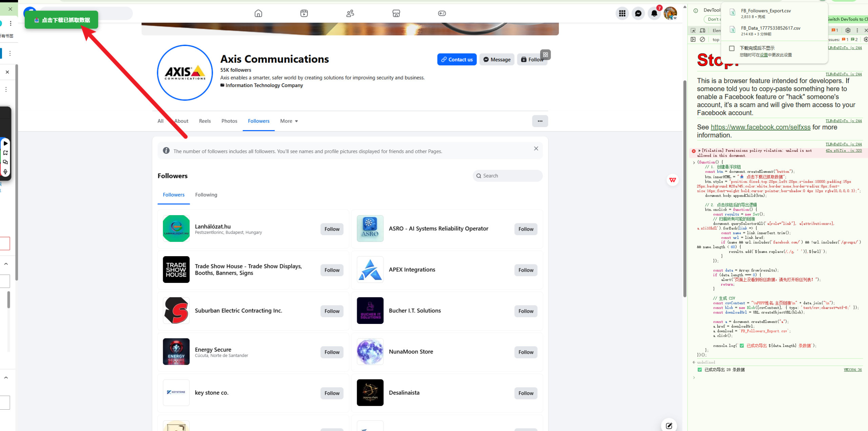Toggle DevTools device toolbar icon
The image size is (868, 431).
click(703, 30)
